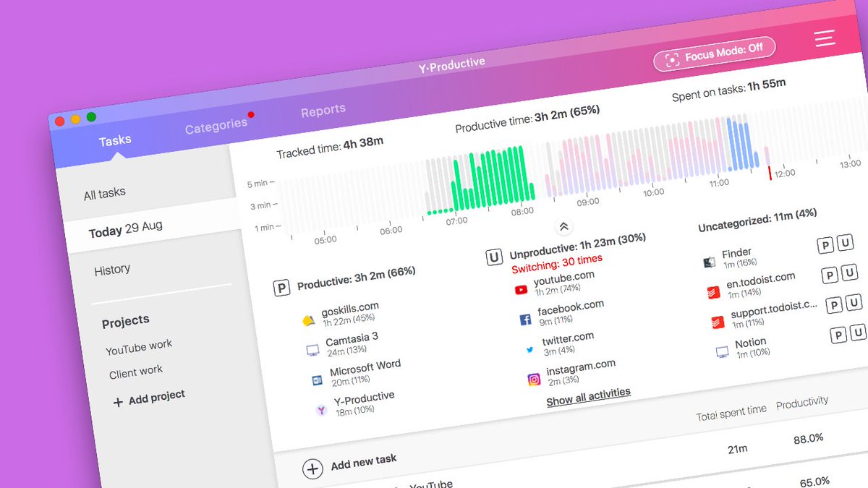
Task: Open the hamburger menu icon
Action: point(825,38)
